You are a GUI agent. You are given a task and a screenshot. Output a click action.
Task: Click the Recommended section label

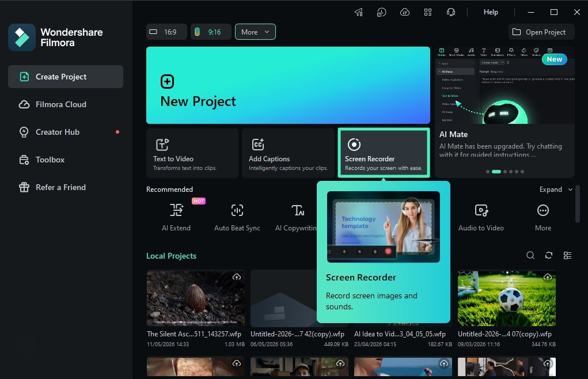(169, 189)
